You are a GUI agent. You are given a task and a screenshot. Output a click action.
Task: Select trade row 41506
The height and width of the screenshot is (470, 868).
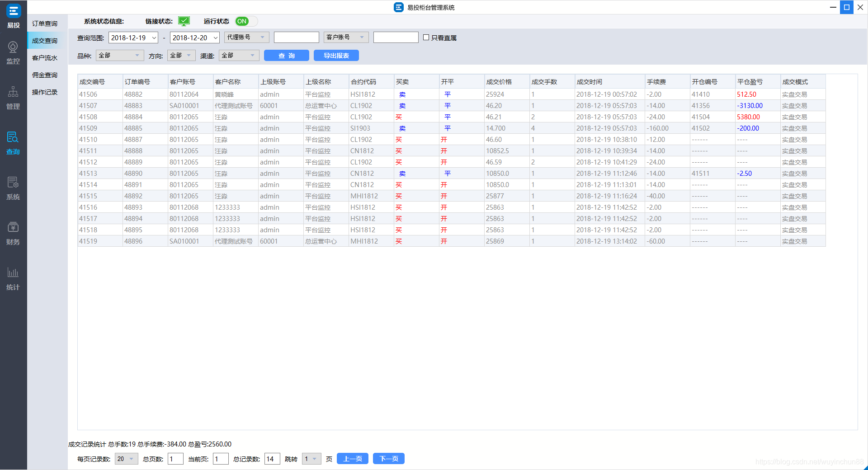coord(452,94)
